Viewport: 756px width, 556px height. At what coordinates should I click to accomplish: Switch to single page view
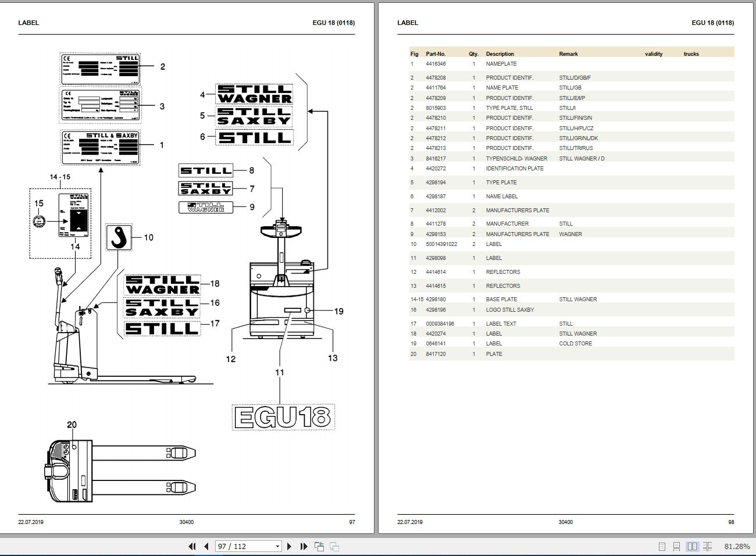[x=662, y=547]
